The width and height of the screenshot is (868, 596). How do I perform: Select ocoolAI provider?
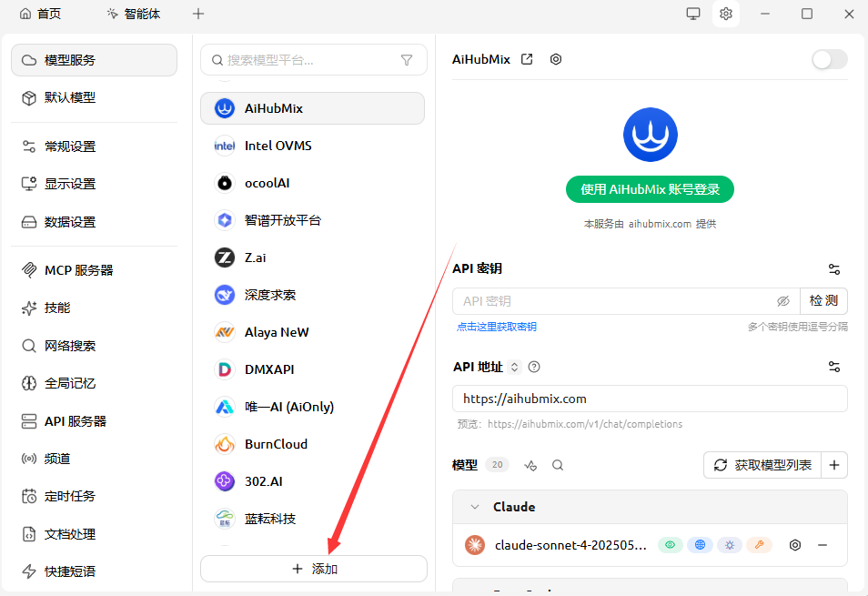coord(312,183)
